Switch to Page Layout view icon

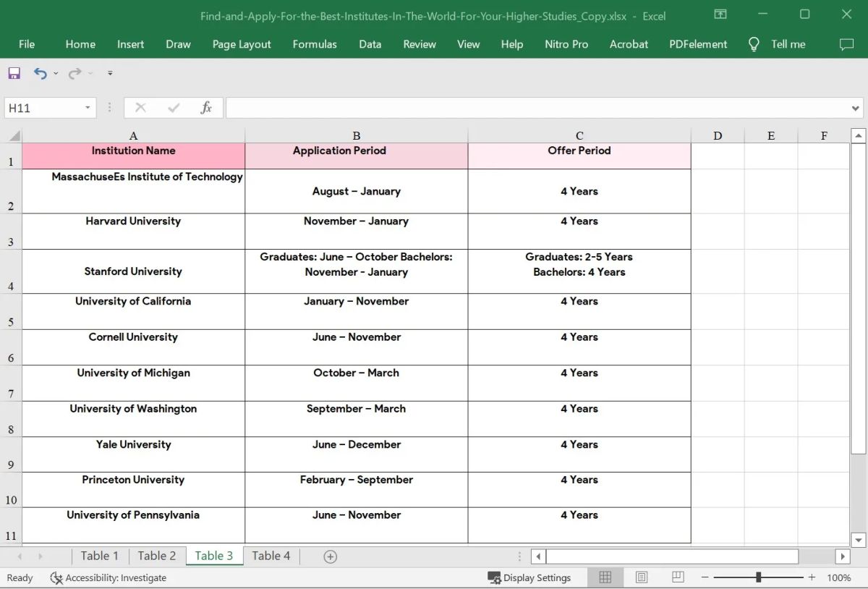[641, 577]
